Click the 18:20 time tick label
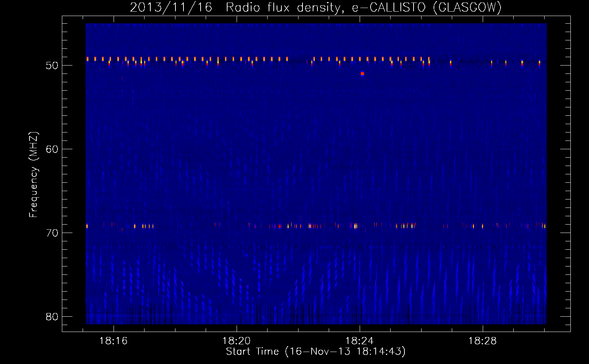This screenshot has height=364, width=589. point(236,341)
